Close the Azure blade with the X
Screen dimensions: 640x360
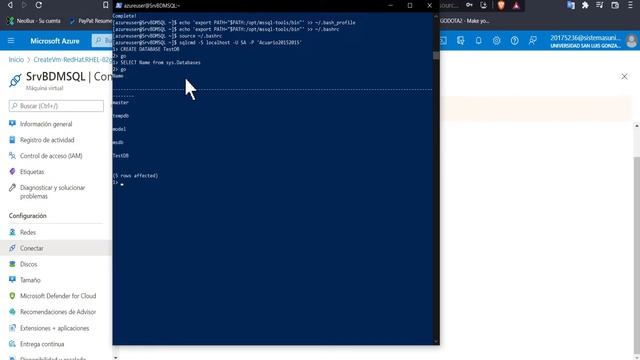tap(624, 76)
